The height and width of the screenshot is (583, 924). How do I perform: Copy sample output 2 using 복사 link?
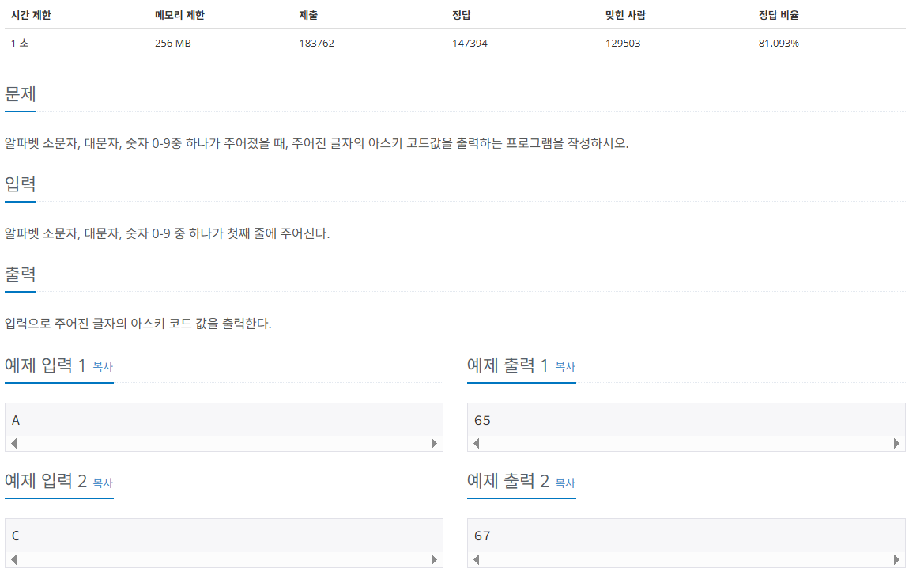pyautogui.click(x=566, y=483)
